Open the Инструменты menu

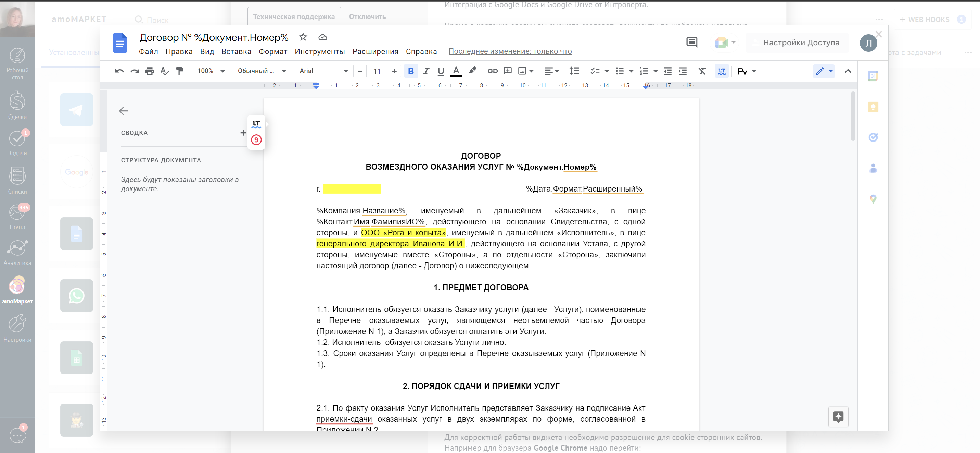(320, 51)
